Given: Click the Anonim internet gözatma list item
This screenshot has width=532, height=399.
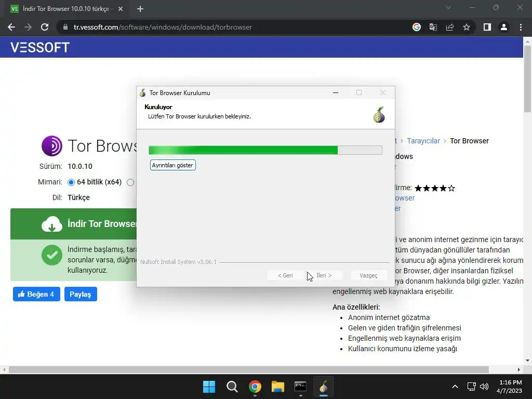Looking at the screenshot, I should 389,317.
